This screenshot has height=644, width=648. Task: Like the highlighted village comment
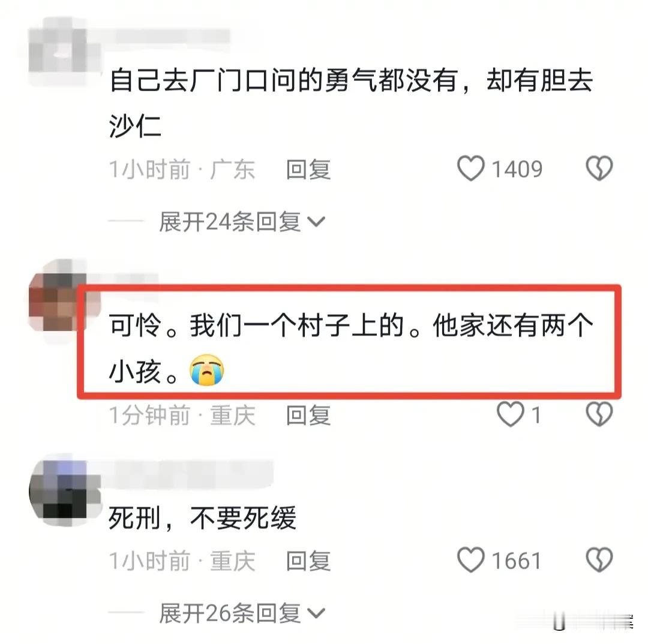pyautogui.click(x=511, y=414)
